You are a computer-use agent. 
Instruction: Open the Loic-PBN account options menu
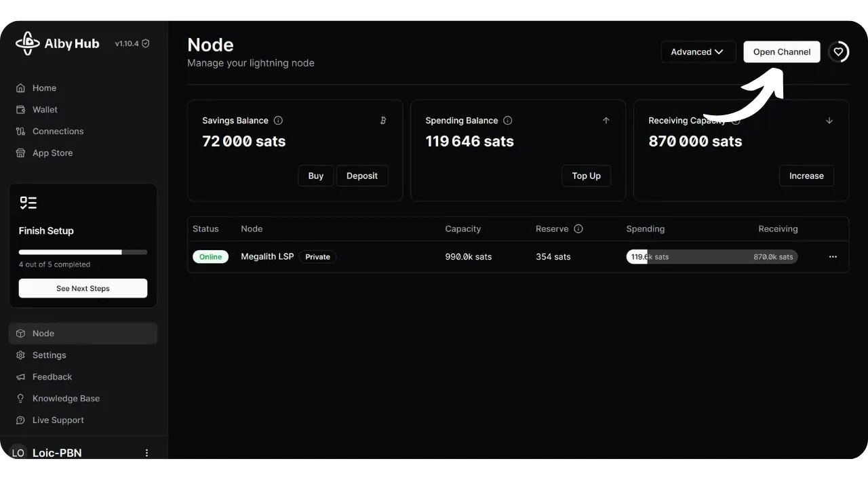pyautogui.click(x=146, y=453)
